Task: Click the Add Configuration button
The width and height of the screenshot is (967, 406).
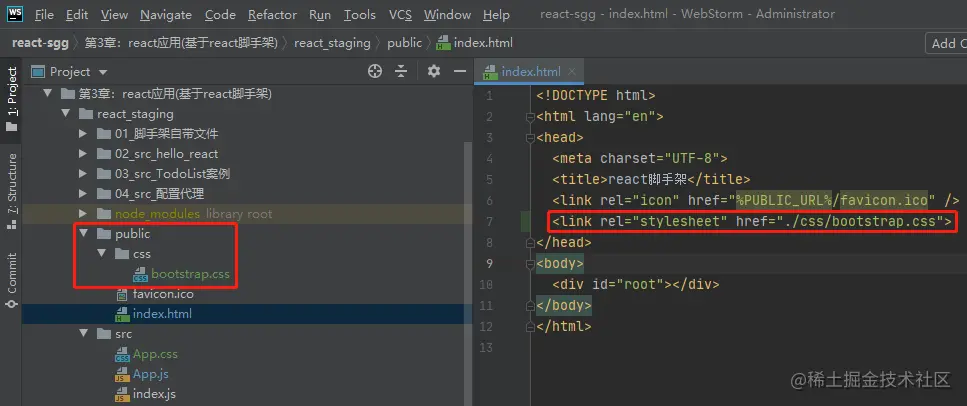Action: [947, 43]
